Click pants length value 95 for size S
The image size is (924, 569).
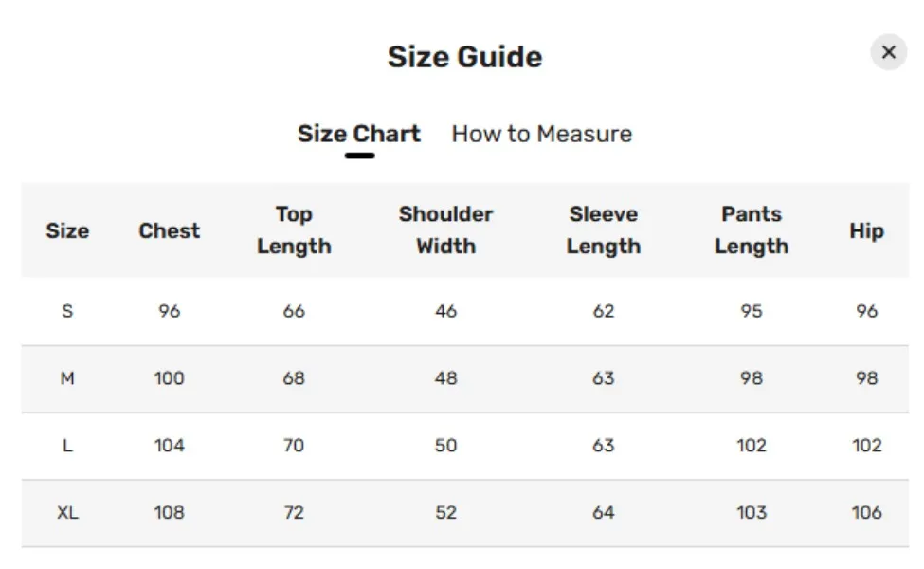tap(752, 311)
